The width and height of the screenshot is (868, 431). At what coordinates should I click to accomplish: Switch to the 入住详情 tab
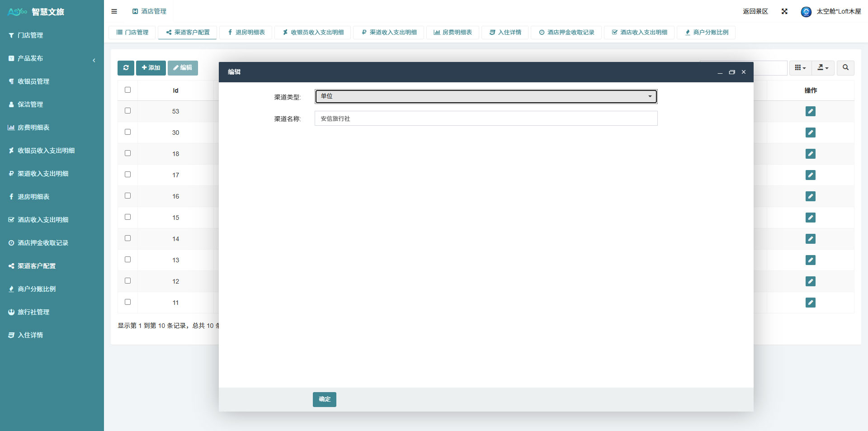point(505,33)
